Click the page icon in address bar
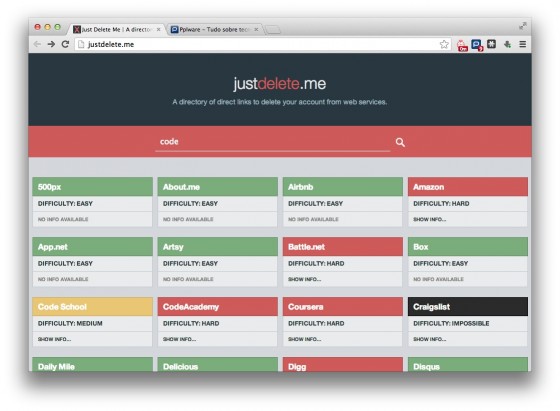Image resolution: width=560 pixels, height=411 pixels. click(81, 44)
